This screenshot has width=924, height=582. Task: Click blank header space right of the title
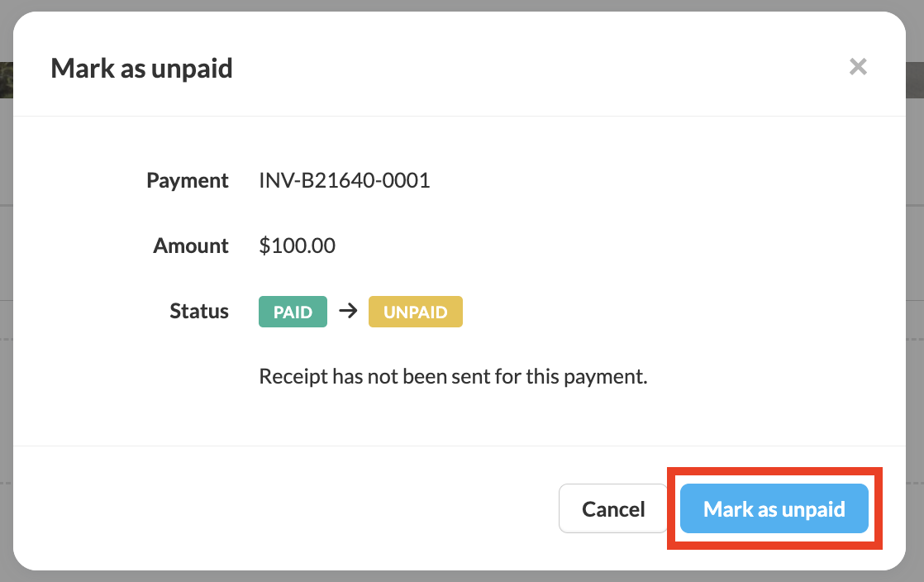537,68
